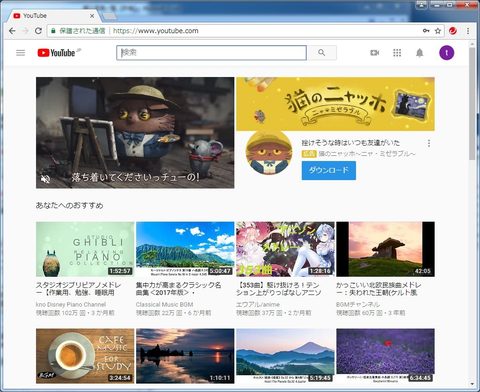This screenshot has height=392, width=480.
Task: Open the notifications bell
Action: click(x=420, y=53)
